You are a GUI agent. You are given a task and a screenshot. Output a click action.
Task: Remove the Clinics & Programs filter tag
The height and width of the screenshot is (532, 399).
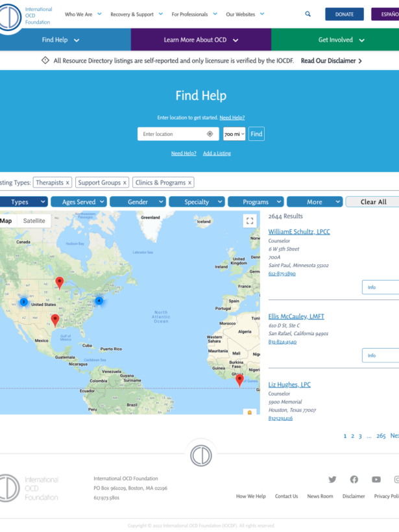point(190,183)
